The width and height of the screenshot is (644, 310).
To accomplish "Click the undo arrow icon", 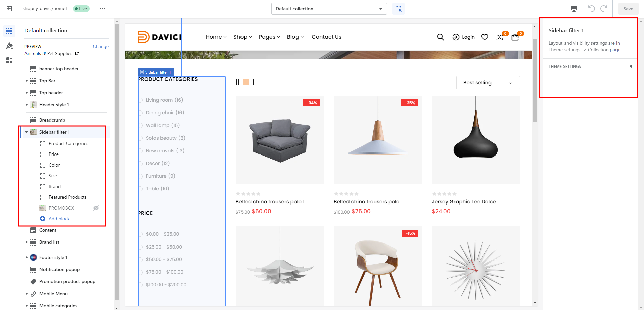I will coord(592,9).
